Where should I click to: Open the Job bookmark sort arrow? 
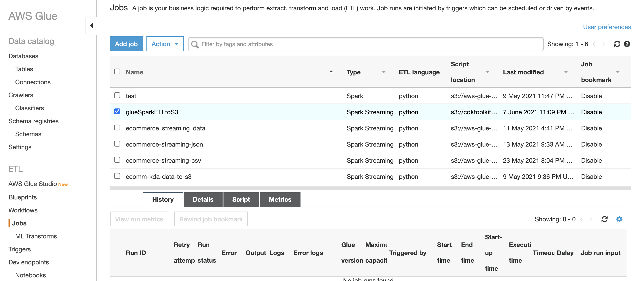(618, 72)
